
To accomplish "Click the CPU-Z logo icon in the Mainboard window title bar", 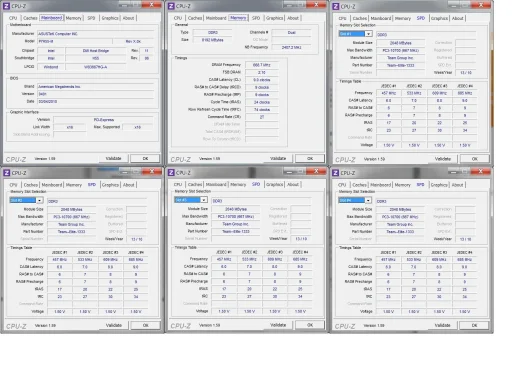I will [x=6, y=6].
